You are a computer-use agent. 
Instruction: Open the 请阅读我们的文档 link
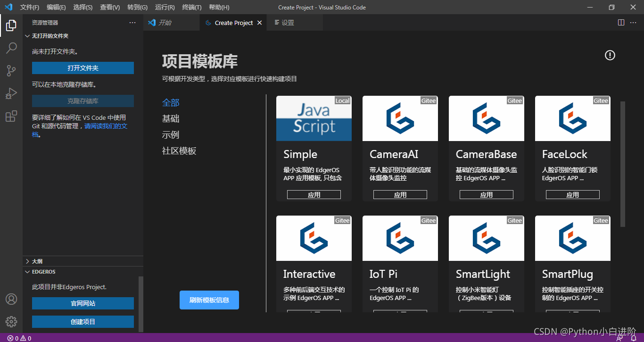[106, 126]
